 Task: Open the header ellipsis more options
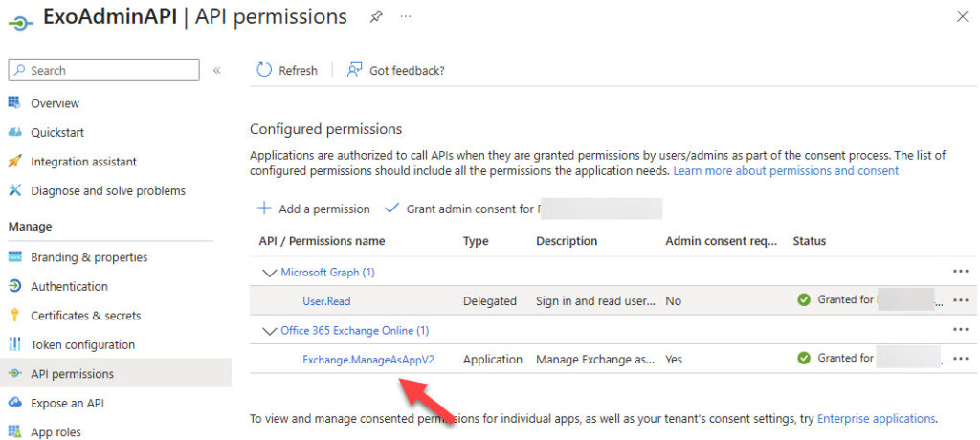pyautogui.click(x=406, y=17)
